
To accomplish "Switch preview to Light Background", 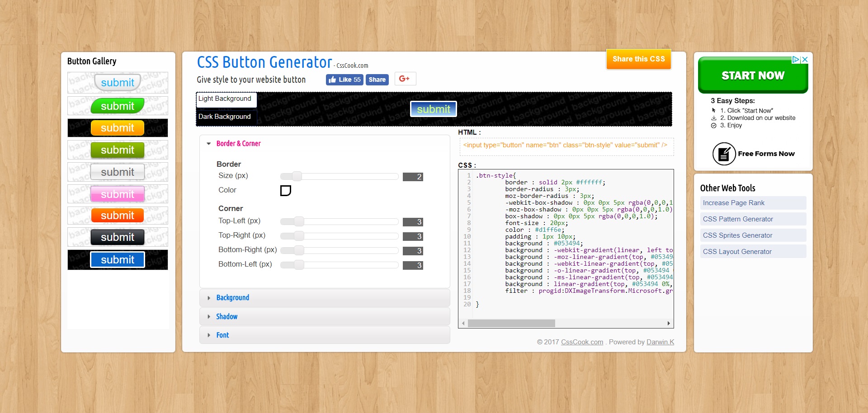I will click(226, 99).
